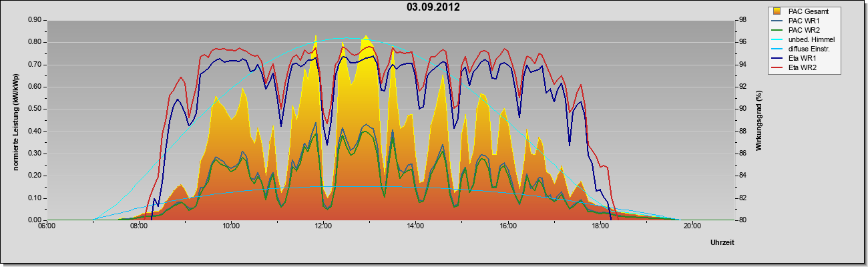Click the 12:00 time axis tick label
Viewport: 868px width, 267px height.
(323, 226)
